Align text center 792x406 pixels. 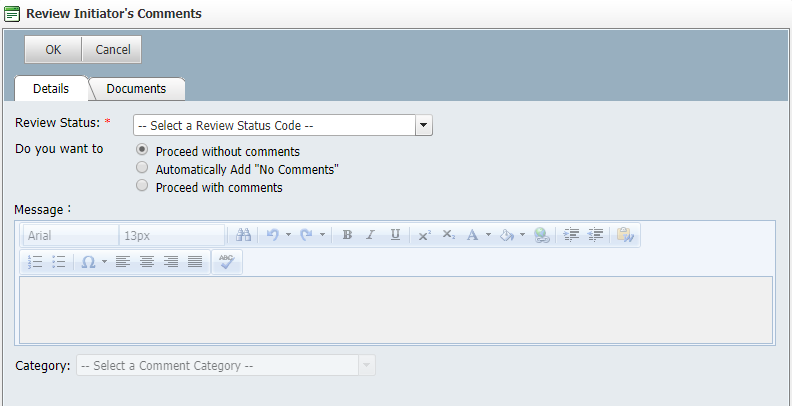point(147,262)
